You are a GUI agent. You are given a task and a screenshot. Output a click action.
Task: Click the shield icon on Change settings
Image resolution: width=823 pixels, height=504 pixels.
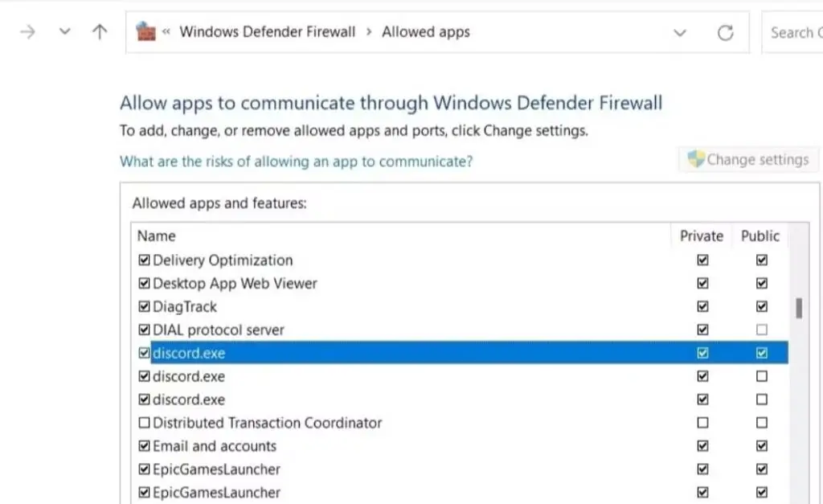tap(696, 159)
